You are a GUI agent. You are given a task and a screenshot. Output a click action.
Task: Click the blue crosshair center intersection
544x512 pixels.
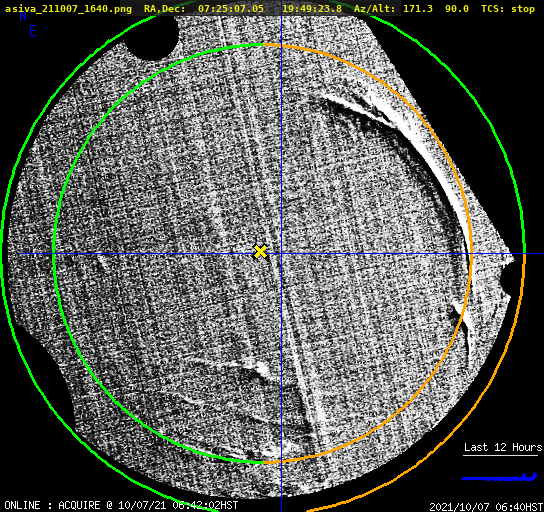pyautogui.click(x=281, y=254)
